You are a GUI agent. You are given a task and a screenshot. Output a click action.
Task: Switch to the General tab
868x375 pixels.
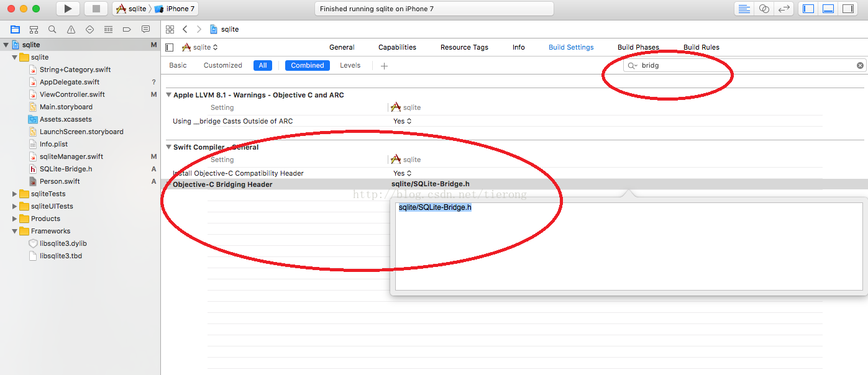click(x=342, y=47)
